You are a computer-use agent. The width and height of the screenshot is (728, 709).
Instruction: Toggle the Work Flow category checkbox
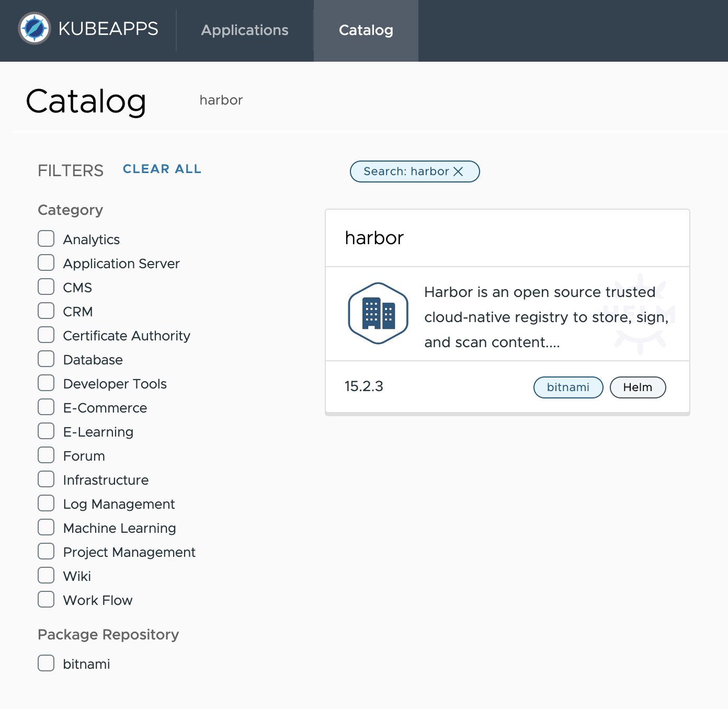tap(46, 600)
